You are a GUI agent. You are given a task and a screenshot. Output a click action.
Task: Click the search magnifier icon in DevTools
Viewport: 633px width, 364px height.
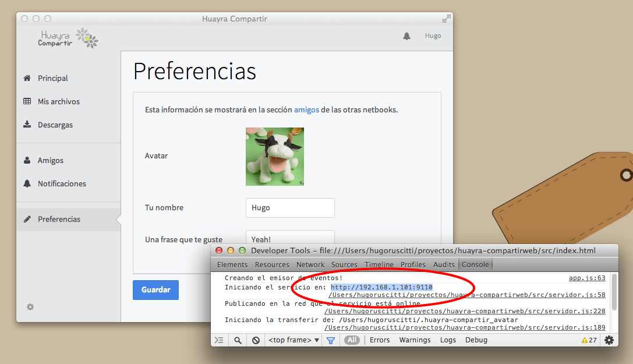coord(238,340)
